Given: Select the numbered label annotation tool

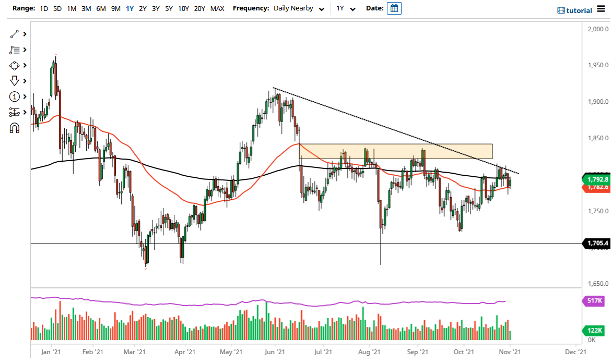Looking at the screenshot, I should point(15,96).
